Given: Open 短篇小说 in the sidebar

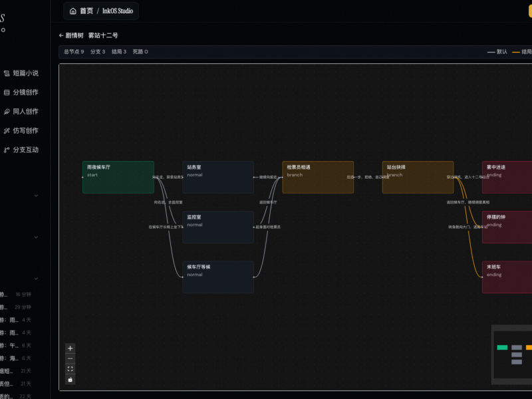Looking at the screenshot, I should pos(21,73).
